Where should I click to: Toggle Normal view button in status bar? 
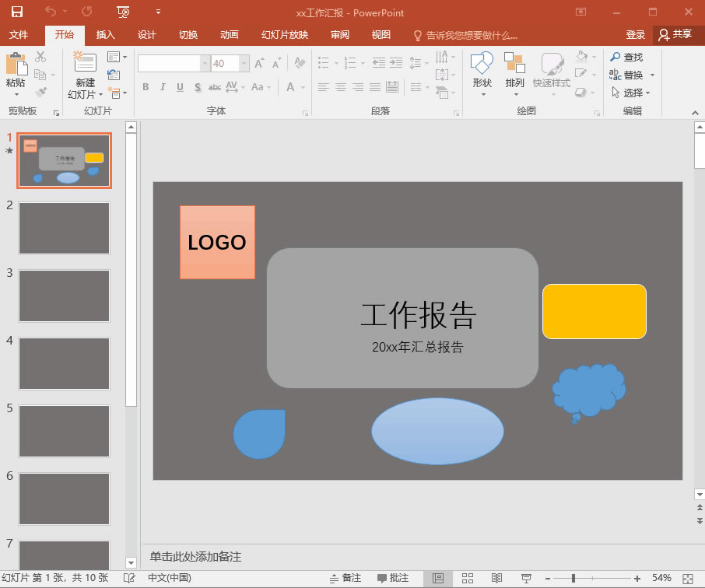(x=438, y=578)
